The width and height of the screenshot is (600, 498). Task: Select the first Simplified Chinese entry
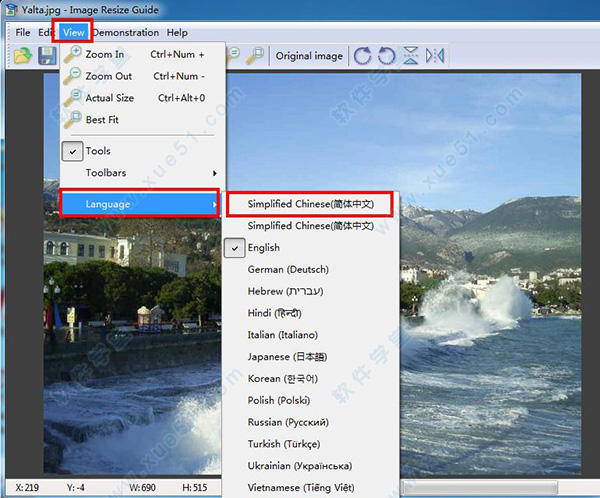click(x=310, y=204)
